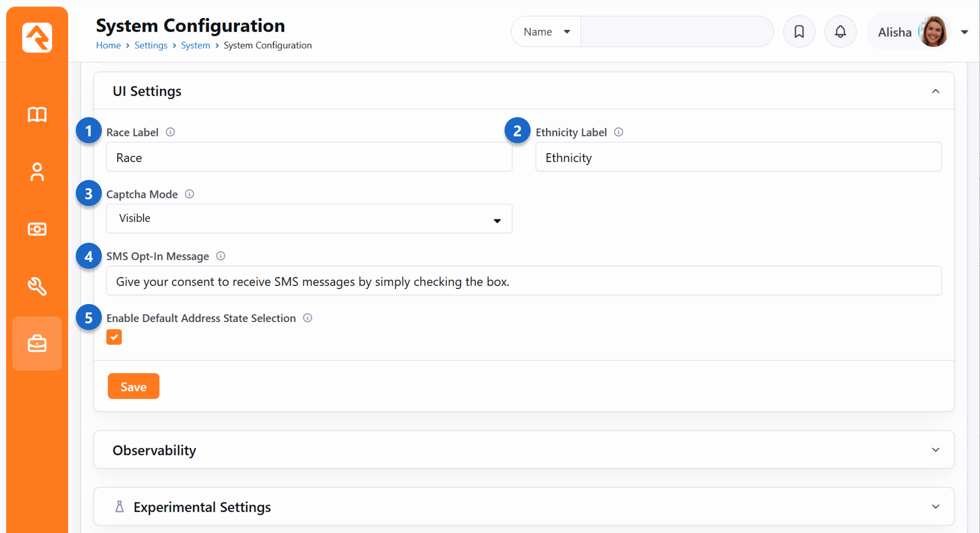Show info tooltip for SMS Opt-In Message
980x533 pixels.
tap(221, 256)
